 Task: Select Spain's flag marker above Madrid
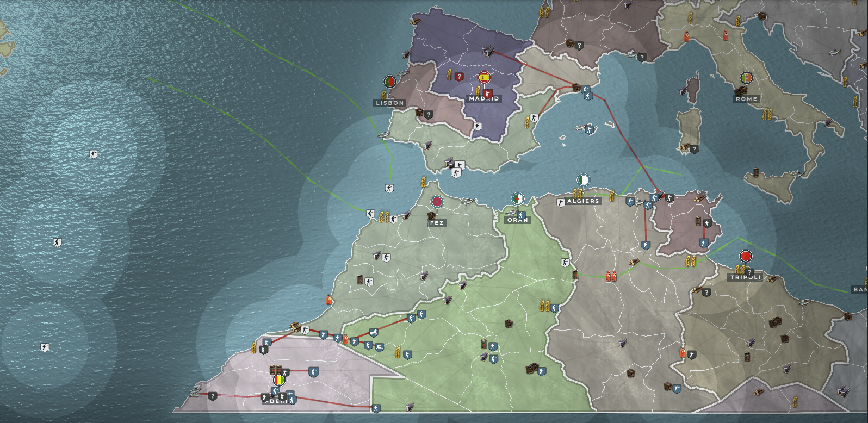(484, 78)
